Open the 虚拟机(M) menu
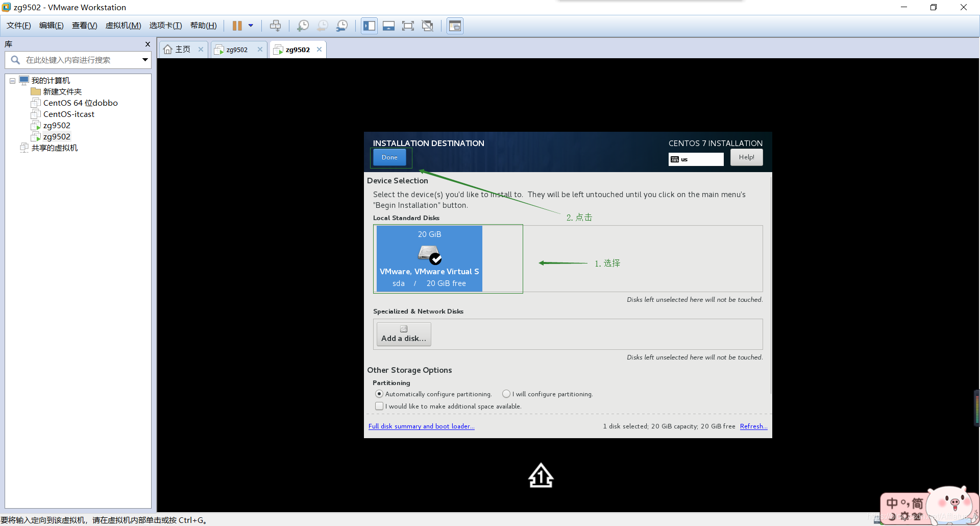980x526 pixels. (123, 26)
